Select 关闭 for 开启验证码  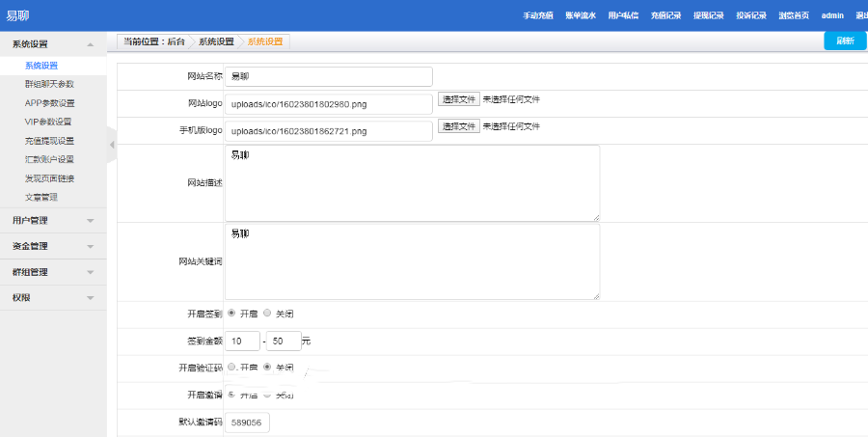coord(267,367)
